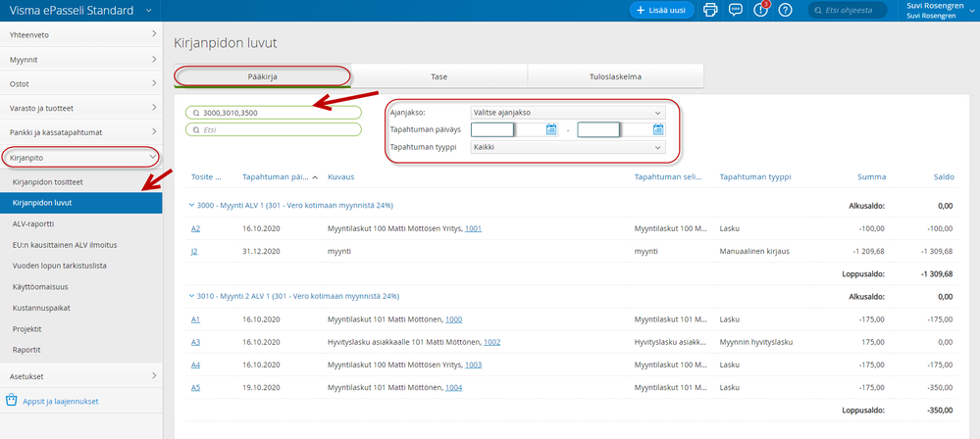980x439 pixels.
Task: Select Kirjanpidon luvut submenu item
Action: click(81, 203)
